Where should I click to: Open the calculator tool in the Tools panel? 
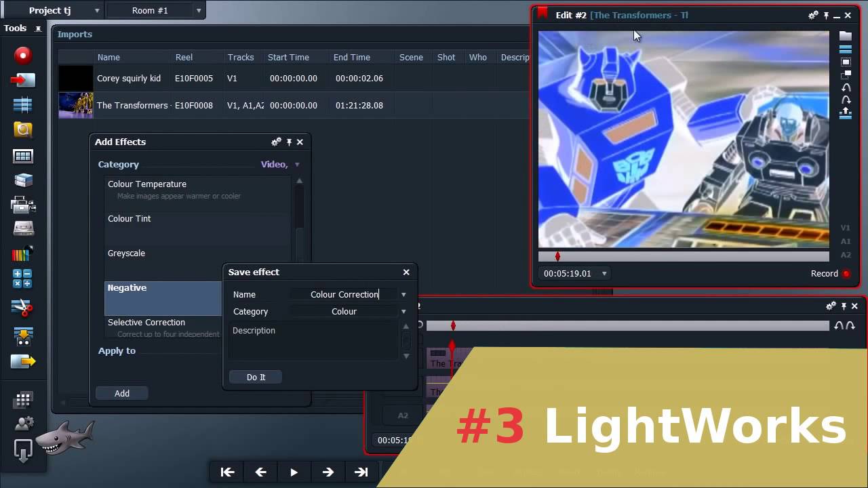[x=23, y=279]
